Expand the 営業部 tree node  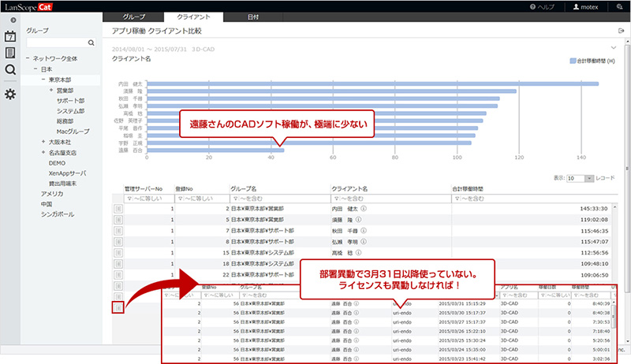tap(51, 90)
